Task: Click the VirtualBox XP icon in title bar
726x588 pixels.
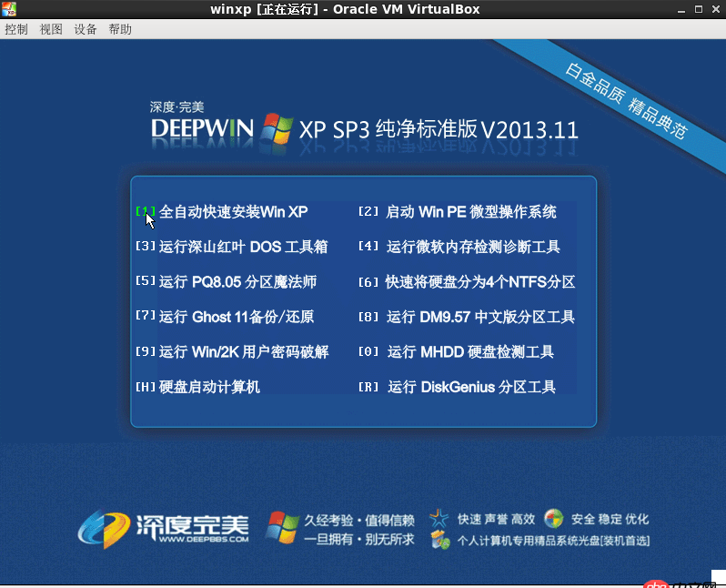Action: click(9, 9)
